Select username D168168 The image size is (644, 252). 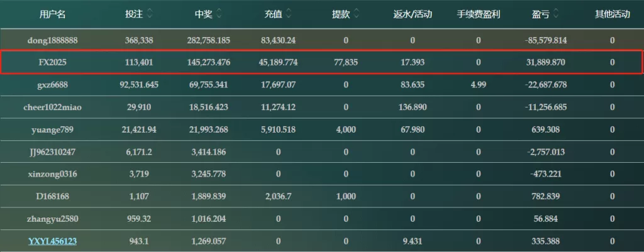pyautogui.click(x=53, y=196)
